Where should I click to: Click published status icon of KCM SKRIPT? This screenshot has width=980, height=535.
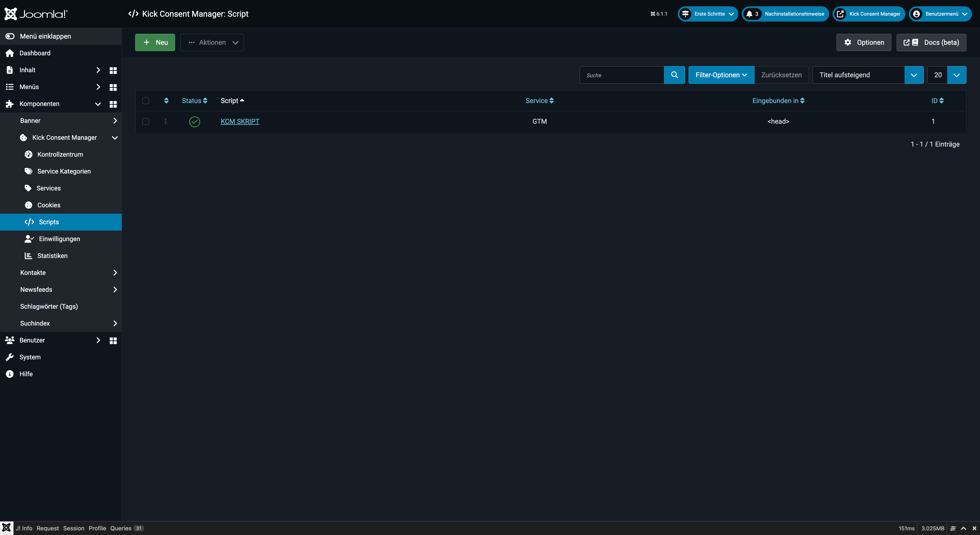coord(194,122)
